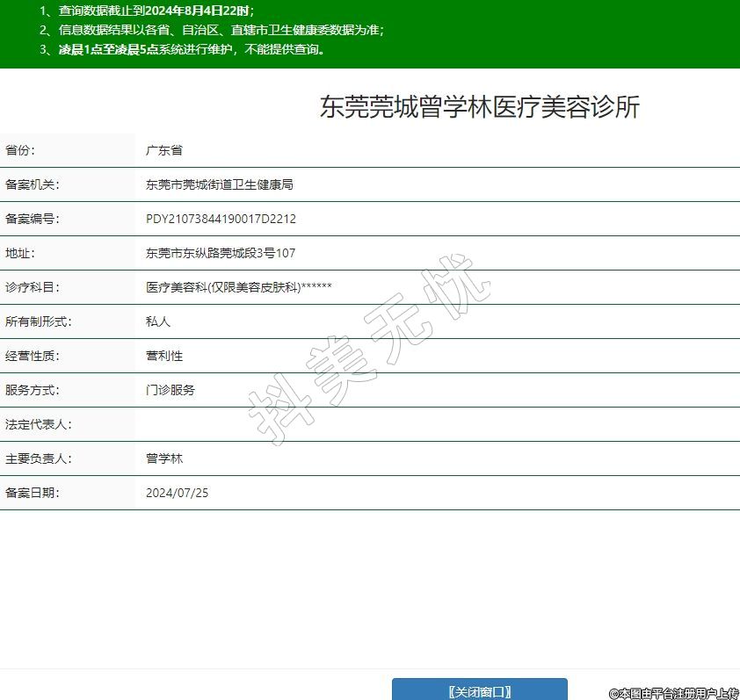Viewport: 740px width, 700px height.
Task: Select the 服务方式 value 门诊服务
Action: tap(170, 390)
